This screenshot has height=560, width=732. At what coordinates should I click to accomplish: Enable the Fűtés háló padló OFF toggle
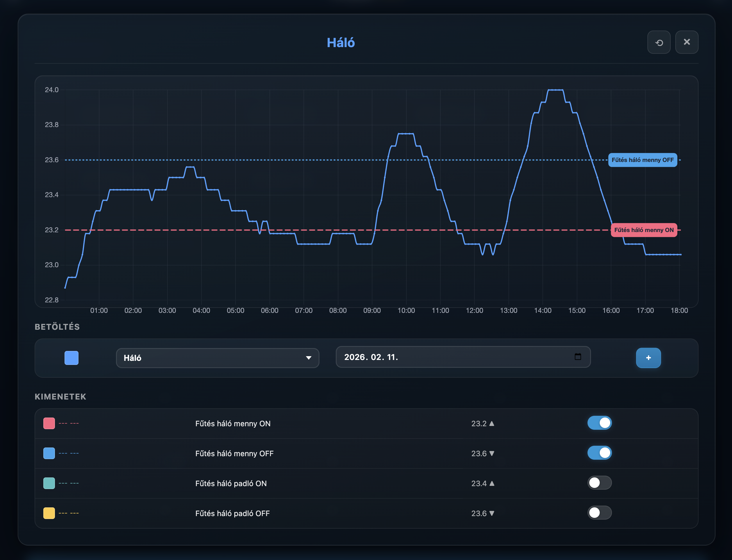pyautogui.click(x=599, y=513)
